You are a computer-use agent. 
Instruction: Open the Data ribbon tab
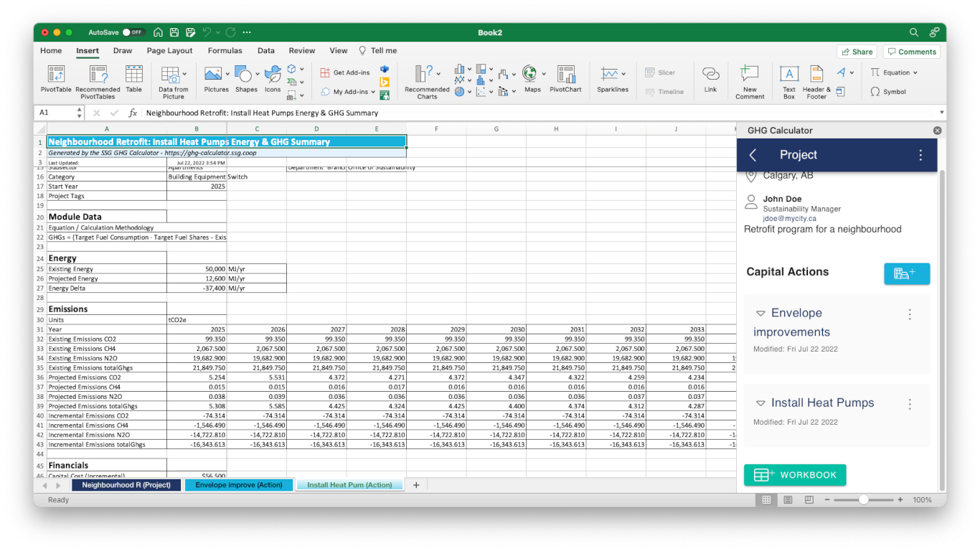click(x=266, y=51)
